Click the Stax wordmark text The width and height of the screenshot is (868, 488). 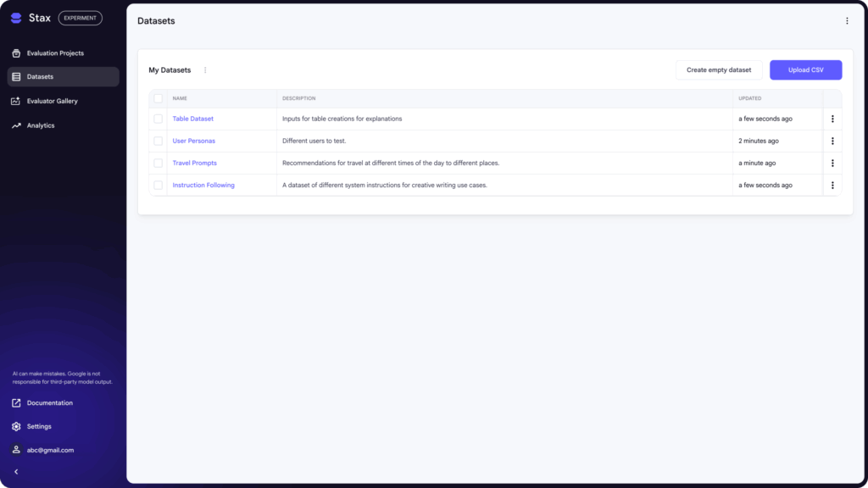coord(39,19)
